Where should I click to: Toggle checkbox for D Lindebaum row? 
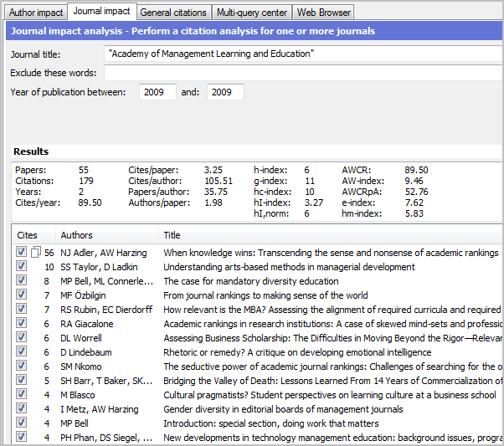21,351
